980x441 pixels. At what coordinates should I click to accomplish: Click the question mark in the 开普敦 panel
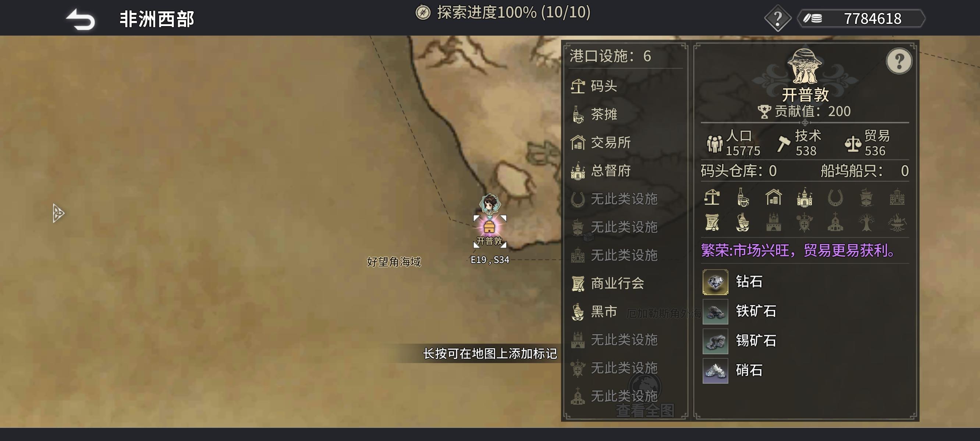pyautogui.click(x=899, y=61)
